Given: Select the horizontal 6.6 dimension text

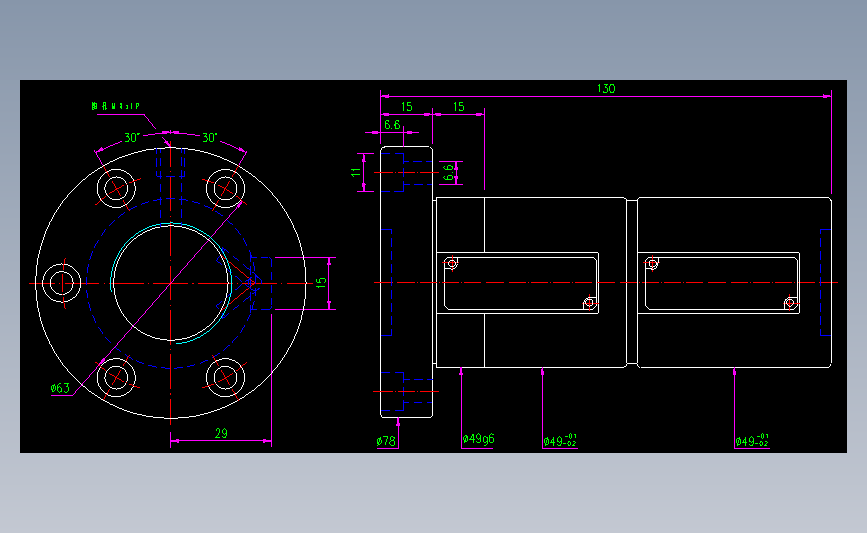Looking at the screenshot, I should coord(392,125).
